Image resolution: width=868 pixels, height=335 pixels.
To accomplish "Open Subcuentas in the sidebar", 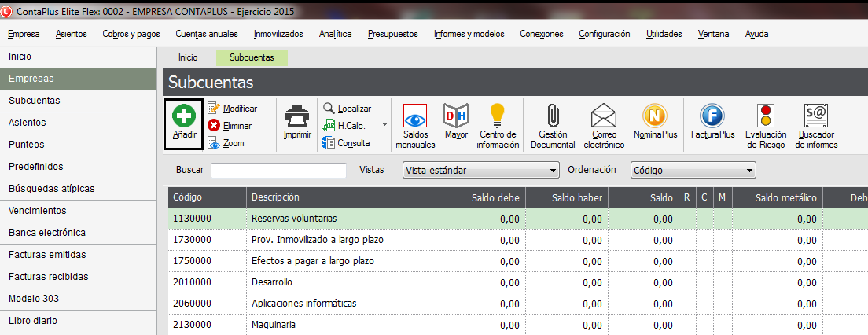I will 78,101.
